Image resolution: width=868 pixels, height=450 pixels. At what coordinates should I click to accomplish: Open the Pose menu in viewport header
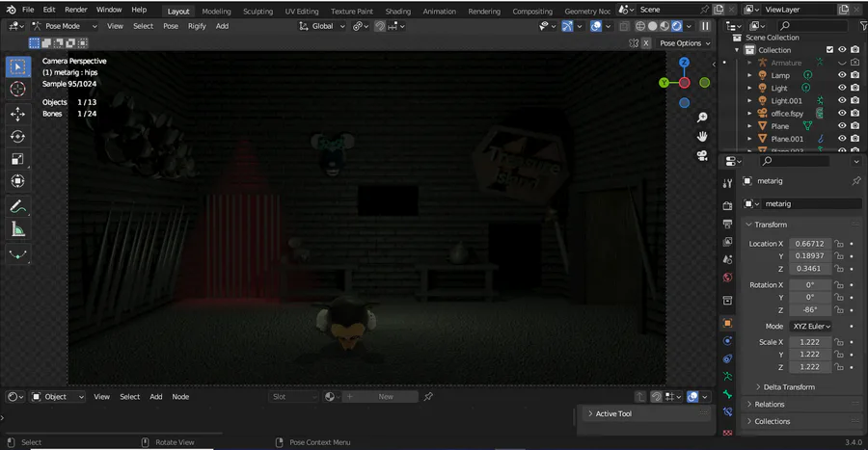click(171, 26)
